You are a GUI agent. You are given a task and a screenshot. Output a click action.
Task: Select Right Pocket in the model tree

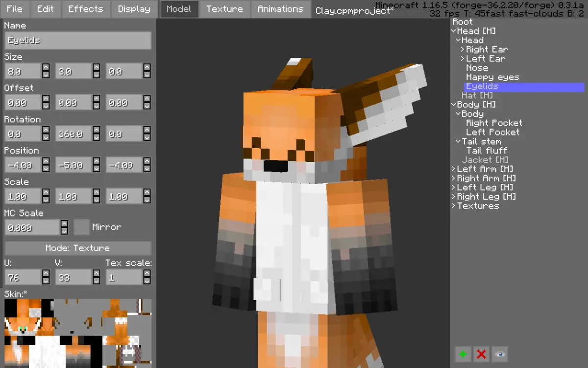(x=494, y=123)
